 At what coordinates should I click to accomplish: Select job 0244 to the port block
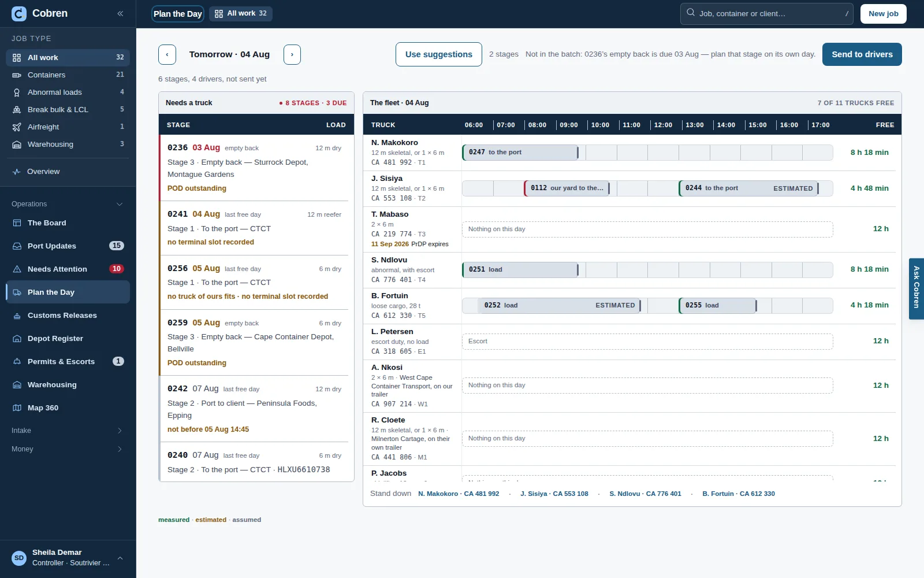[749, 188]
